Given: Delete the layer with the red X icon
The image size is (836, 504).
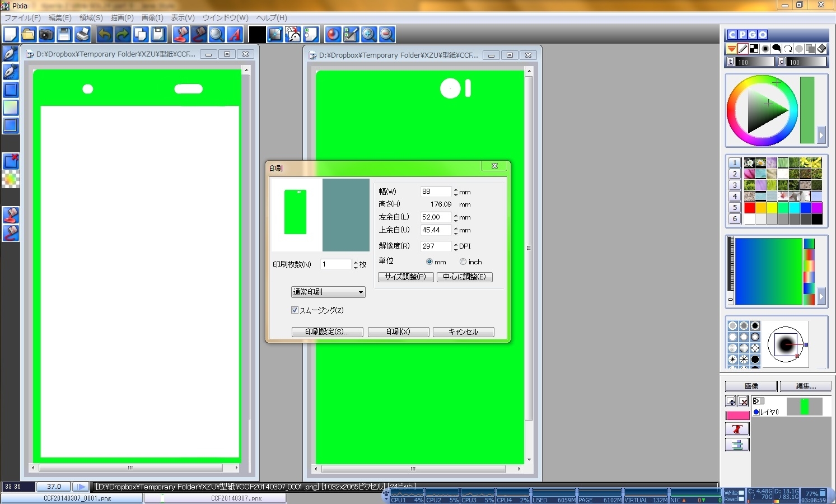Looking at the screenshot, I should pos(743,401).
